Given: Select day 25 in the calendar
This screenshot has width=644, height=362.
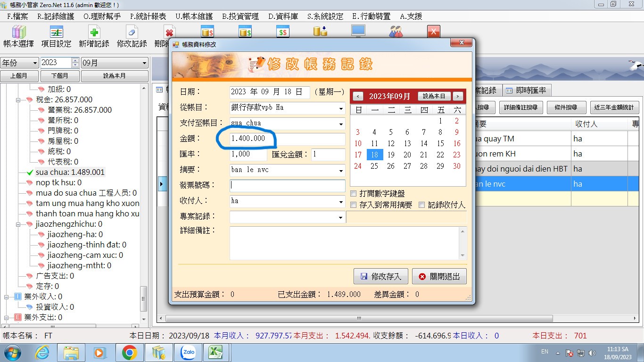Looking at the screenshot, I should (x=374, y=166).
